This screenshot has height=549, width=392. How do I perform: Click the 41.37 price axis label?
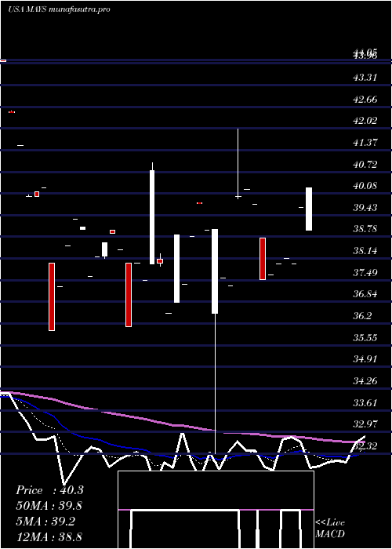coord(365,143)
